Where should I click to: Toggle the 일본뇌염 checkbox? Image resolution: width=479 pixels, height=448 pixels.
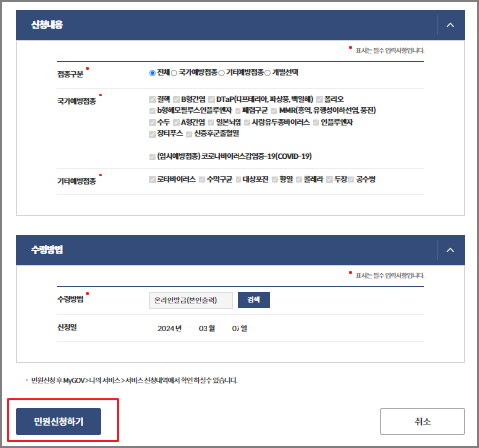211,122
